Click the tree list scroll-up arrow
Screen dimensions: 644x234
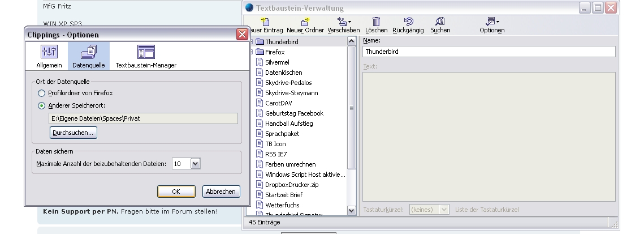click(351, 41)
